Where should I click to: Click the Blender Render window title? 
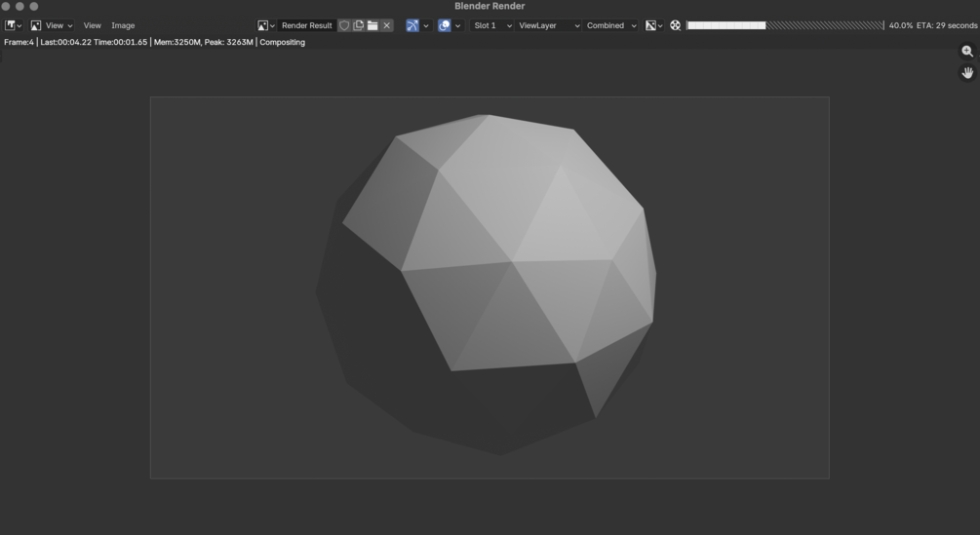(x=490, y=6)
